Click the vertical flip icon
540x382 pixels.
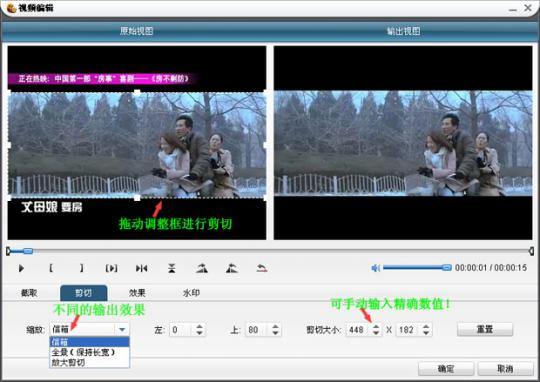click(172, 268)
